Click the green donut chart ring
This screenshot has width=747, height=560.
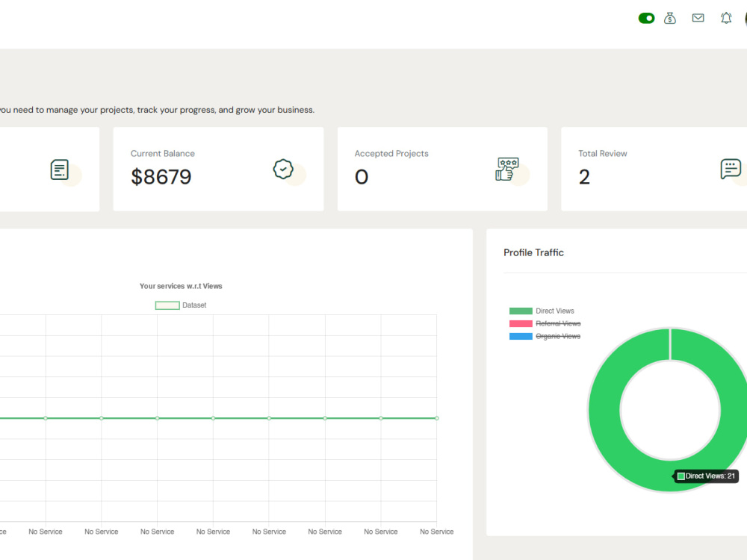(604, 410)
